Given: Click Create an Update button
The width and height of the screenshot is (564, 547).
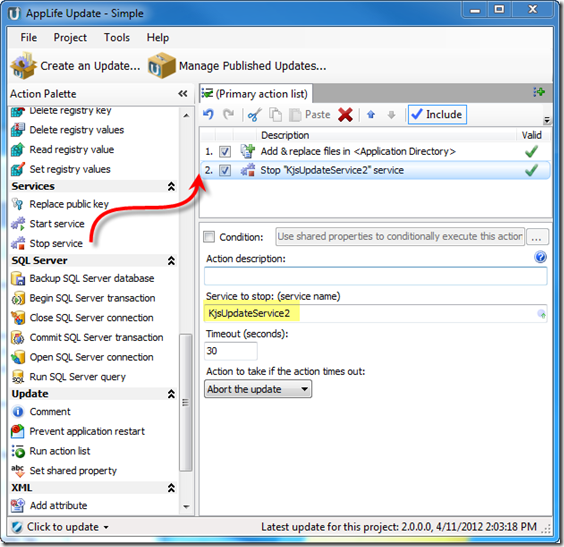Looking at the screenshot, I should (x=76, y=66).
